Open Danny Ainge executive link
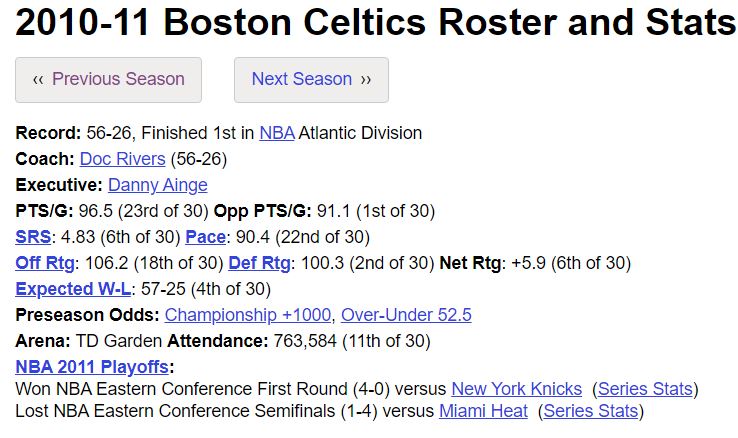738x438 pixels. click(x=158, y=185)
